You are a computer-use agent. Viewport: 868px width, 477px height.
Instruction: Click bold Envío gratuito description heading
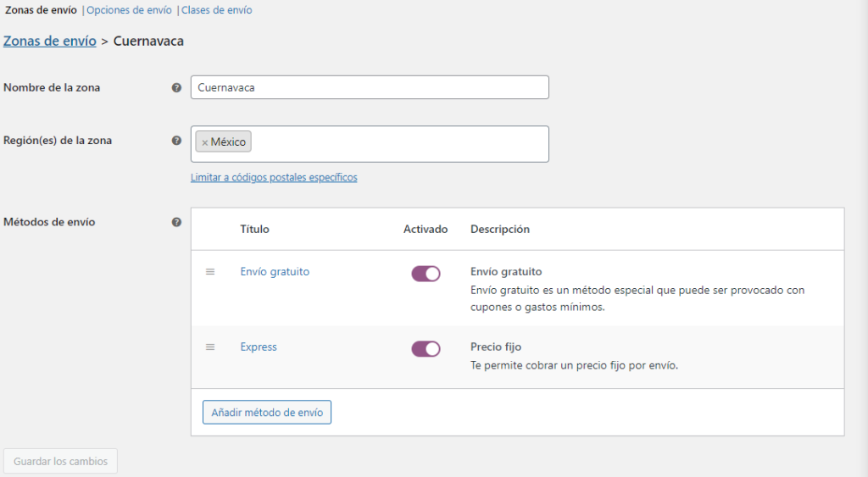506,272
